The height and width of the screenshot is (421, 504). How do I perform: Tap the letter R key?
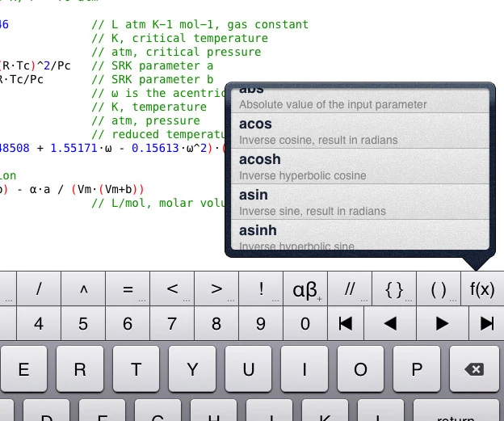point(80,369)
